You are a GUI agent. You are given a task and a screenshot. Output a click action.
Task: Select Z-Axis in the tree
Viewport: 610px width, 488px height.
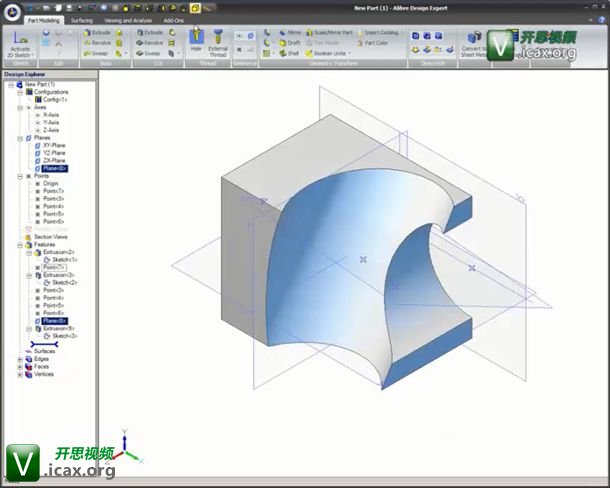tap(51, 130)
